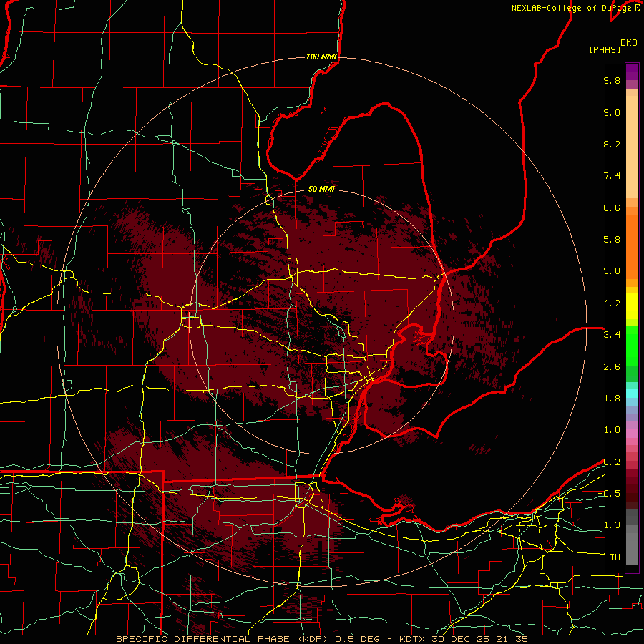644x644 pixels.
Task: Pick the orange segment of the color bar
Action: point(632,246)
